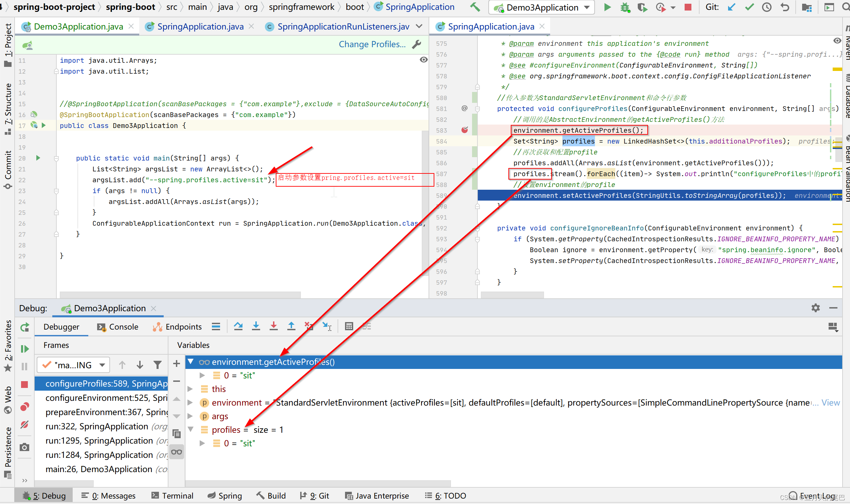Screen dimensions: 850x504
Task: Click the Step Into debug icon
Action: coord(256,326)
